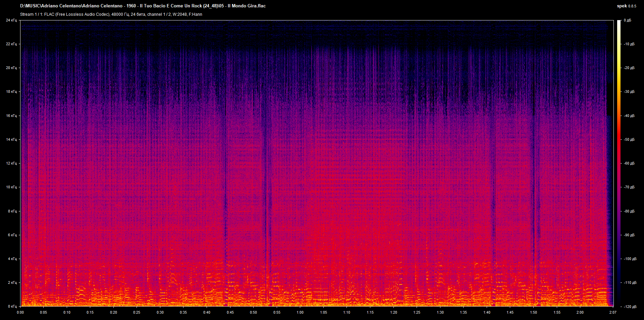Click the "-100 дБ" level scale label
644x320 pixels.
click(630, 259)
